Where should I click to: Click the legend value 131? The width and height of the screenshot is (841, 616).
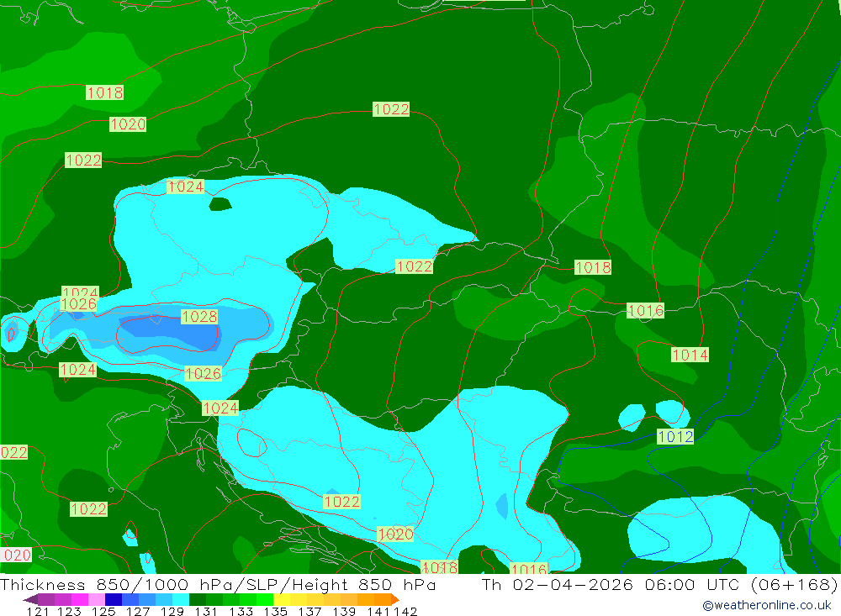[206, 611]
